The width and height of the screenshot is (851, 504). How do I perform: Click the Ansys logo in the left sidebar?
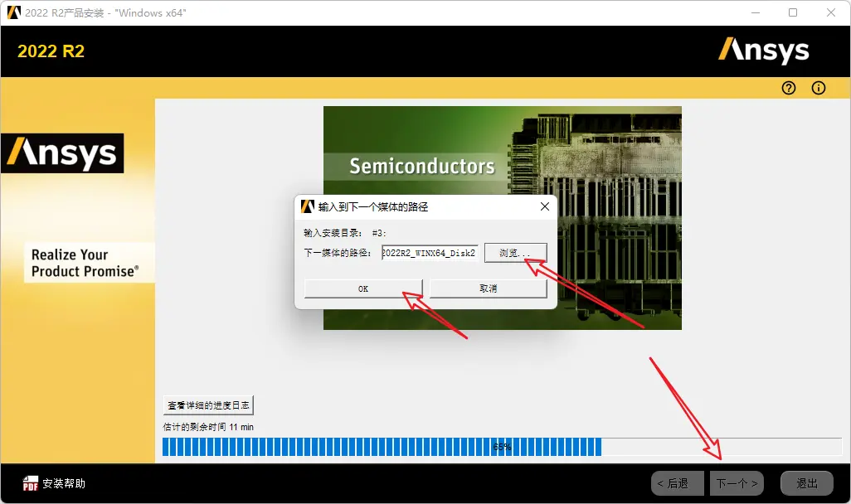click(x=62, y=153)
